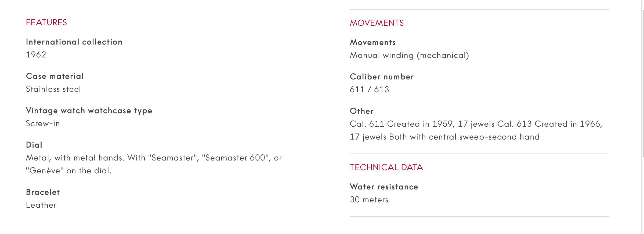Click the 1962 collection year value
644x234 pixels.
[x=36, y=55]
